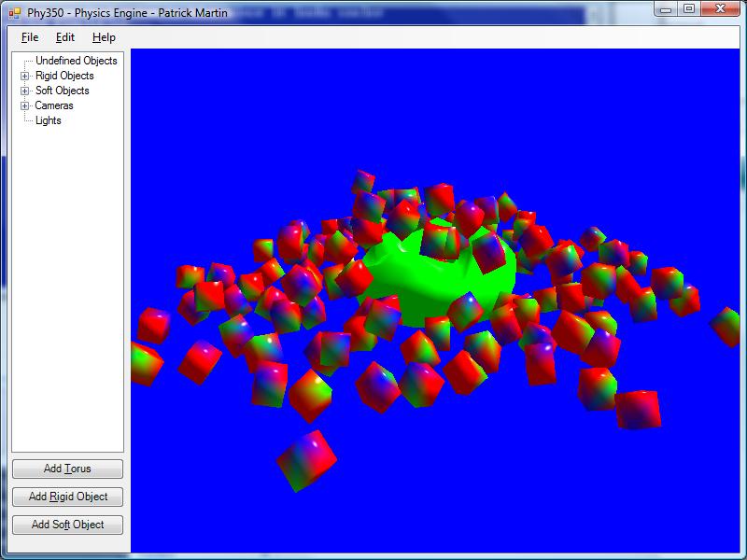Open the File menu
The width and height of the screenshot is (747, 560).
point(30,37)
